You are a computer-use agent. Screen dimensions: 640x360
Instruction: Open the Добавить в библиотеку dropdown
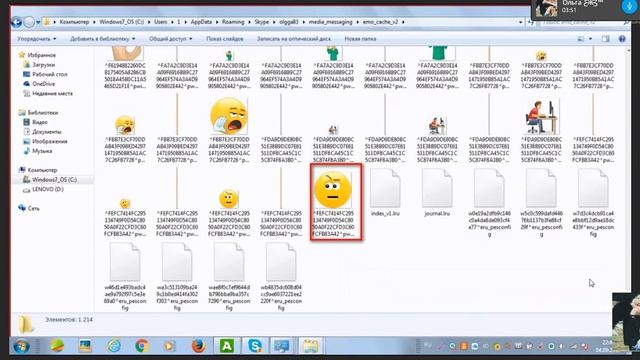click(102, 39)
